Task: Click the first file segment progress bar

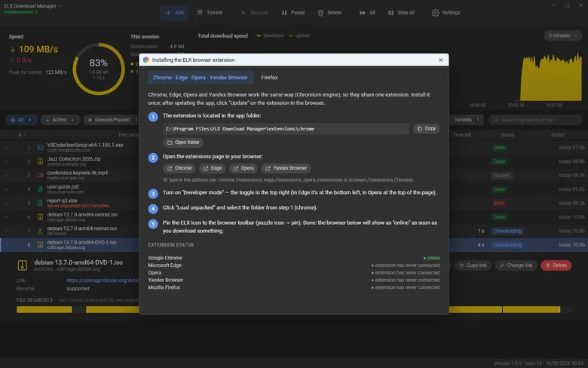Action: (x=44, y=309)
